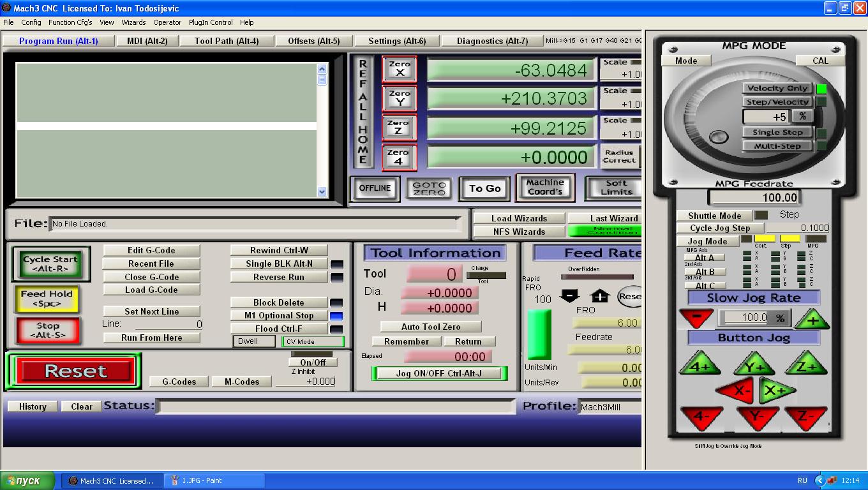Click the big red Reset button
This screenshot has width=868, height=490.
pos(75,371)
